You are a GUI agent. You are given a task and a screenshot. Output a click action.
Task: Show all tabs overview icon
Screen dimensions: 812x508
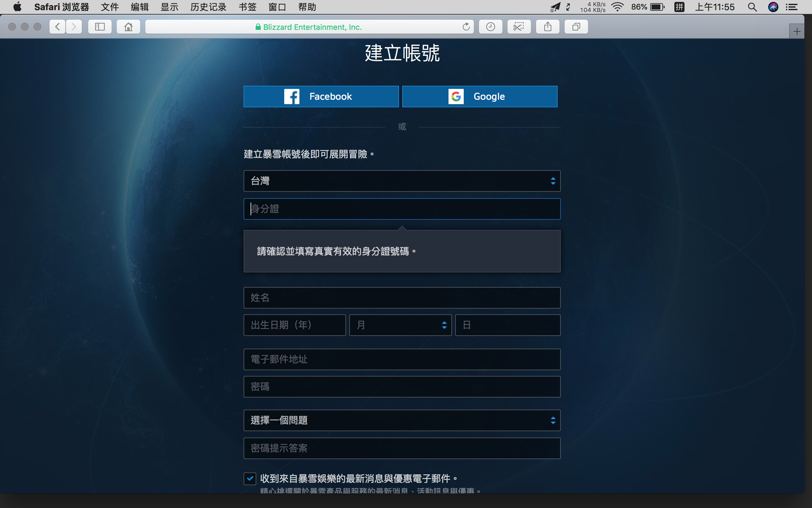click(576, 27)
